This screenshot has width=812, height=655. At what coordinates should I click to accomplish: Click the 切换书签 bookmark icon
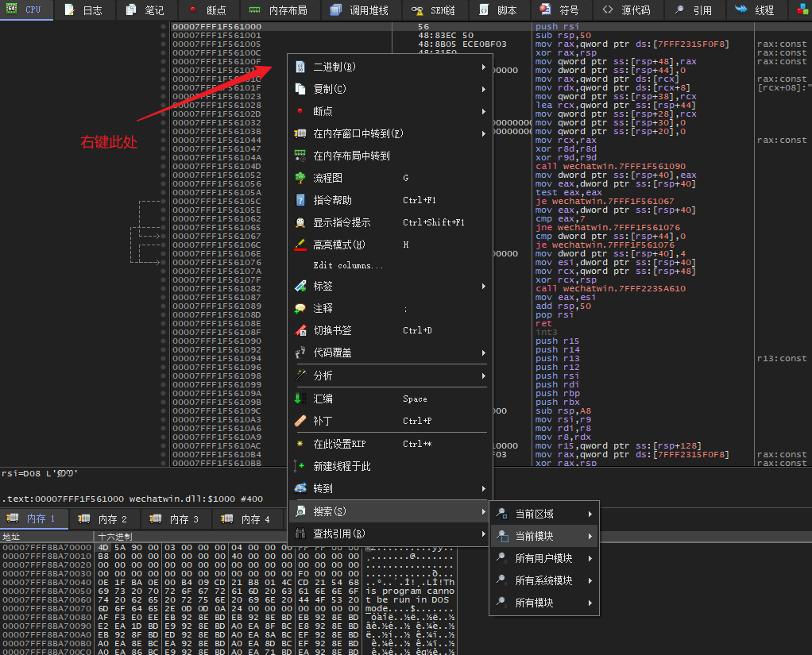pos(300,330)
